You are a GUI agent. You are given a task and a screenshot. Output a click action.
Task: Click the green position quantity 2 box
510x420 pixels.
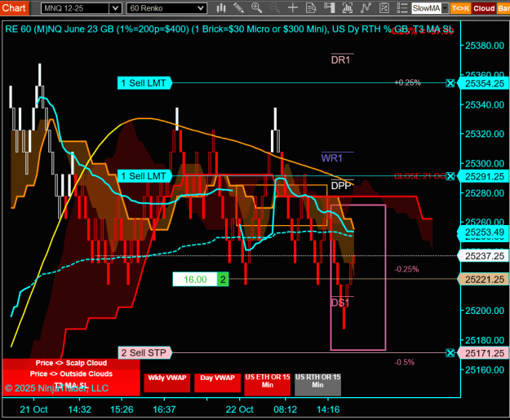click(223, 280)
